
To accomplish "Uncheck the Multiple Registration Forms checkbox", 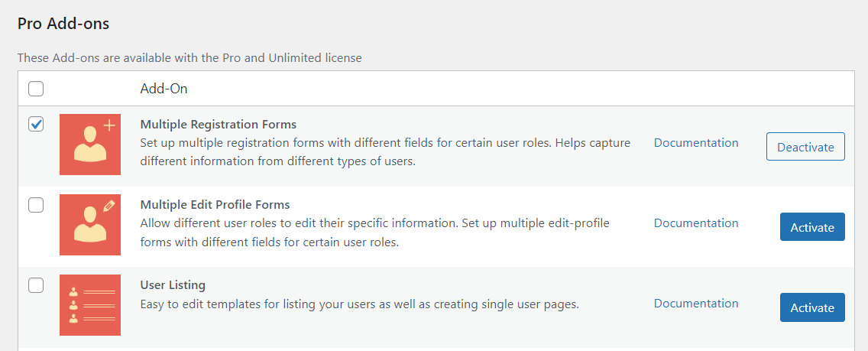I will [x=36, y=124].
